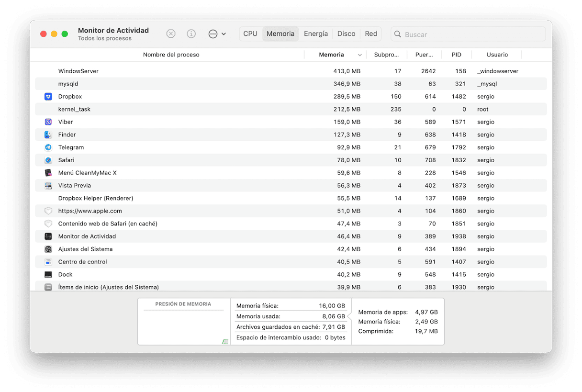Select the WindowServer process row
The width and height of the screenshot is (582, 392).
[291, 71]
